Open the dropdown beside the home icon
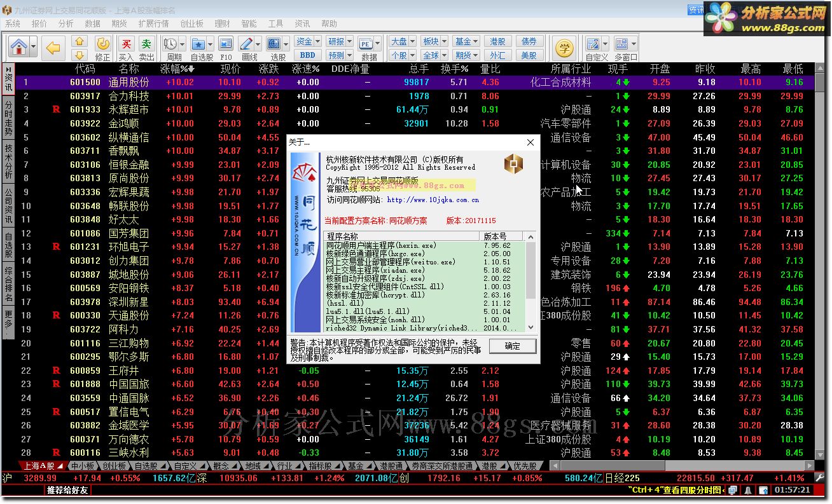Screen dimensions: 832x504 33,47
